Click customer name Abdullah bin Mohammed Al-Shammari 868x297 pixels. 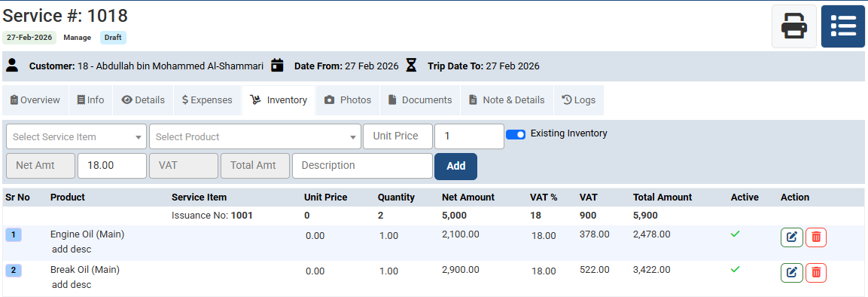pos(180,66)
